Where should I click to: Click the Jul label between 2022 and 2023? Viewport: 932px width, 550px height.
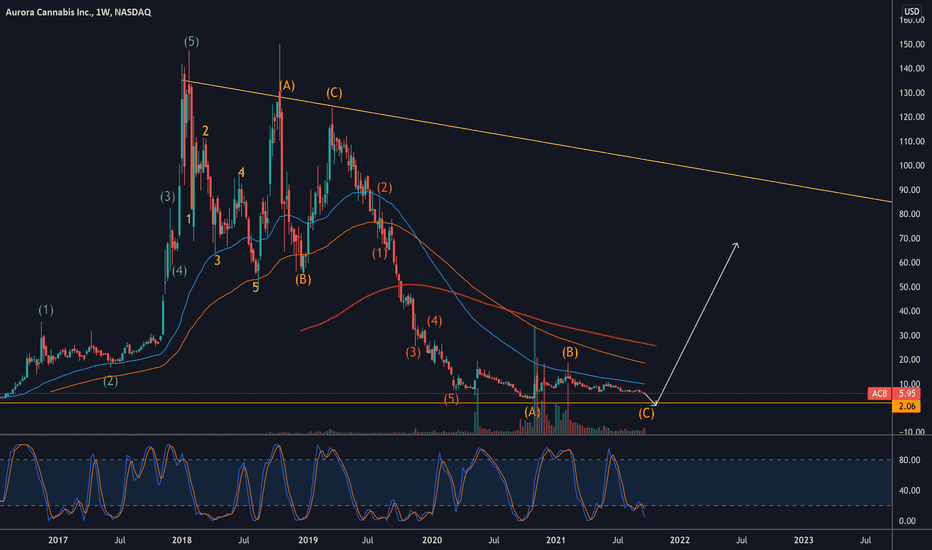coord(742,540)
